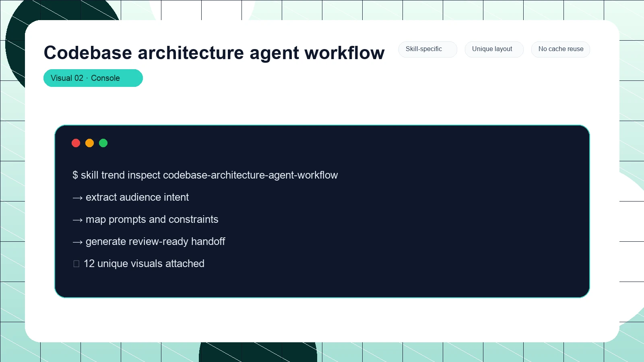The image size is (644, 362).
Task: Click the generate review-ready handoff line
Action: point(149,241)
